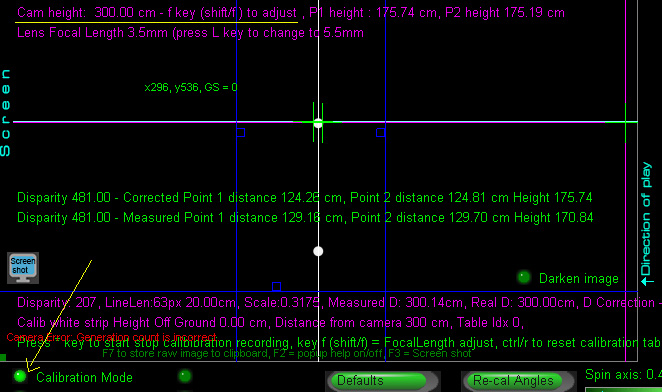Select the upper white calibration point on center line

(318, 123)
